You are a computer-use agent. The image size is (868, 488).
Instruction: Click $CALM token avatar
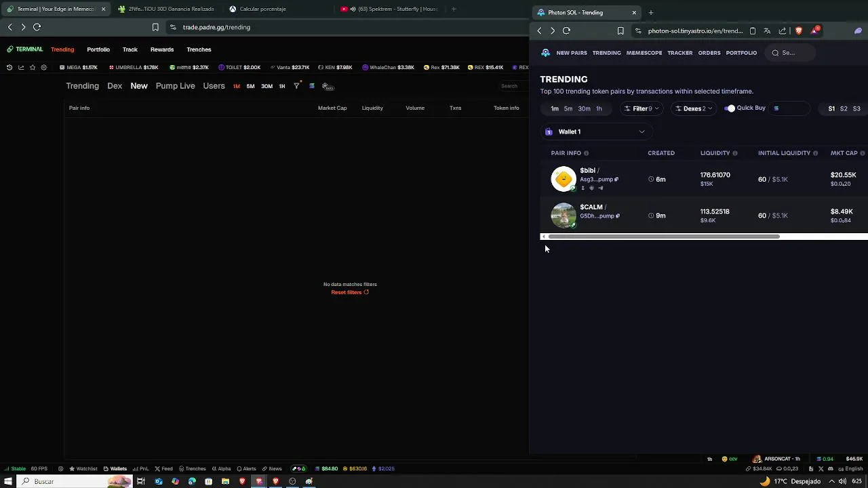pos(564,216)
